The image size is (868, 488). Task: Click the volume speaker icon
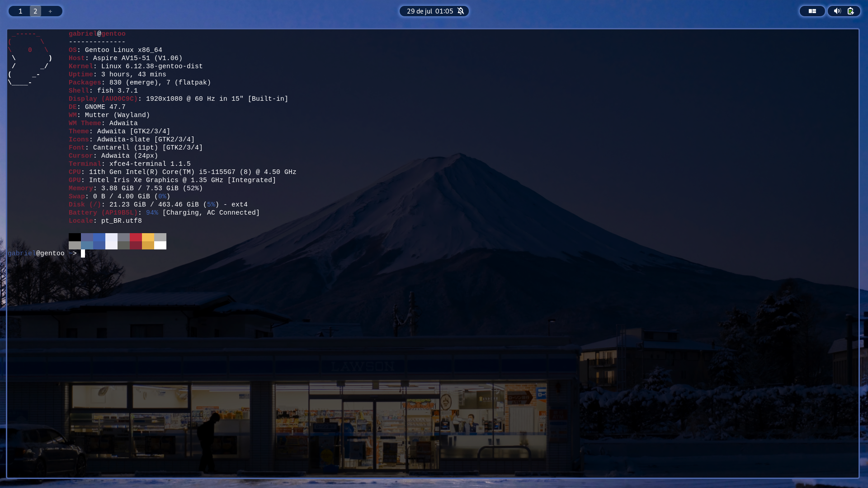click(837, 11)
